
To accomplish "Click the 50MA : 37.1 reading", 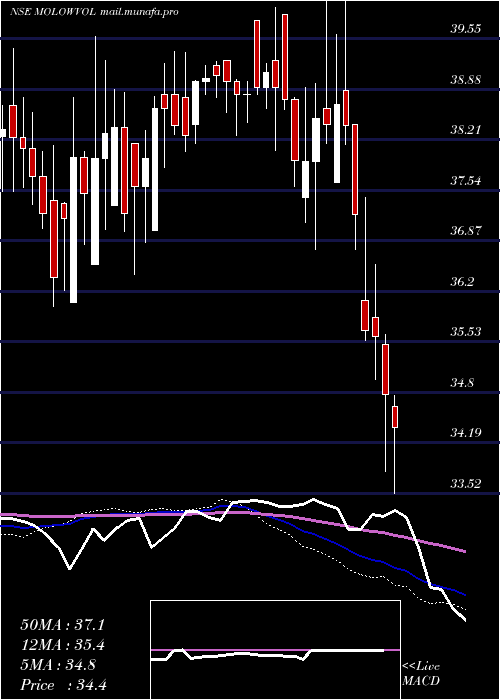I will pyautogui.click(x=62, y=625).
